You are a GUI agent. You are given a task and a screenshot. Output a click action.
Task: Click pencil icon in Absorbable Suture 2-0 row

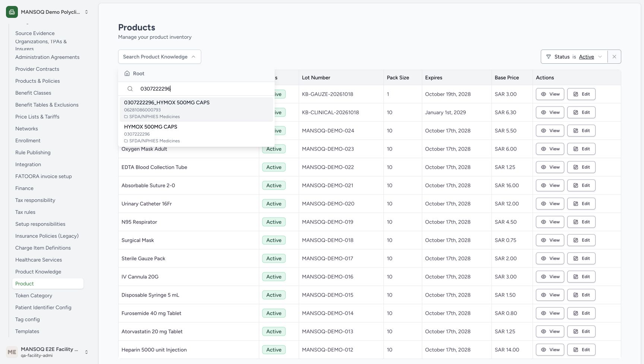(x=575, y=186)
